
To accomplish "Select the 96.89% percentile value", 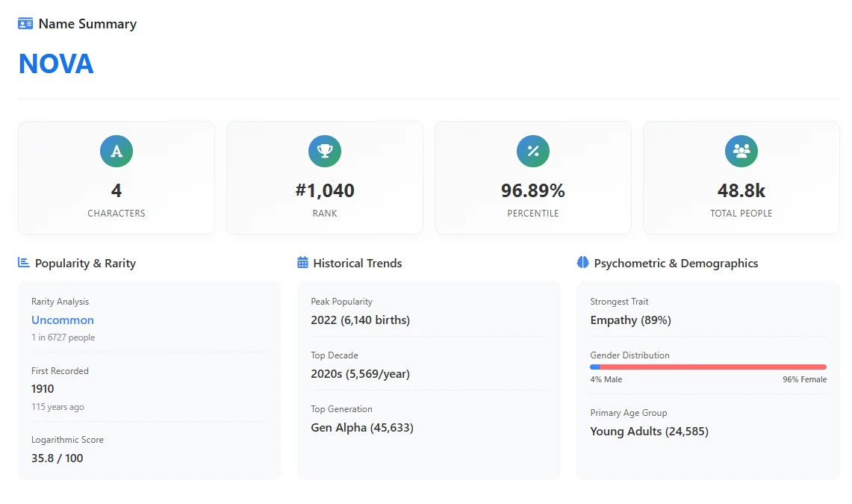I will coord(533,191).
